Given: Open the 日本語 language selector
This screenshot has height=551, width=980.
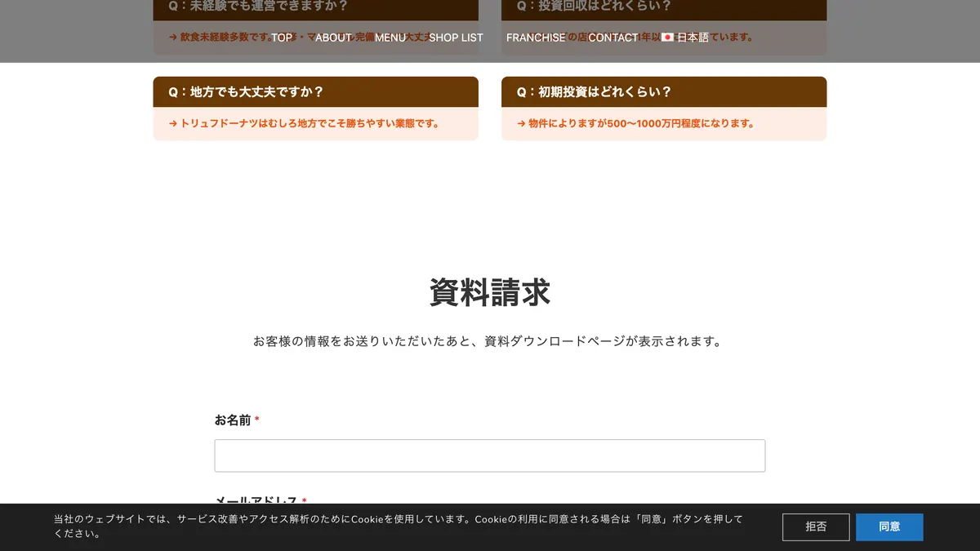Looking at the screenshot, I should tap(693, 38).
